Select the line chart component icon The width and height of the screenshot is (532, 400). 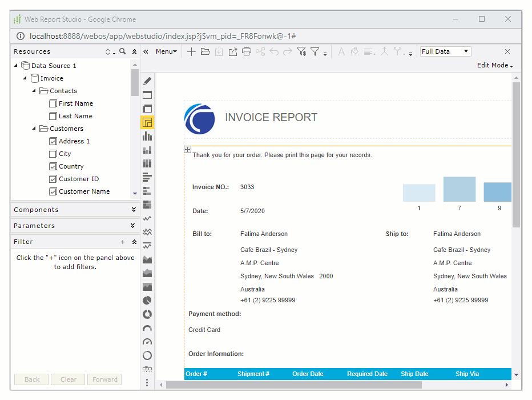click(147, 218)
